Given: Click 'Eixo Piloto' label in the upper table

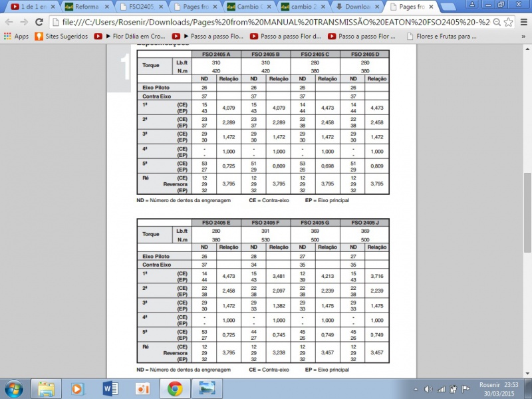Looking at the screenshot, I should (x=156, y=88).
